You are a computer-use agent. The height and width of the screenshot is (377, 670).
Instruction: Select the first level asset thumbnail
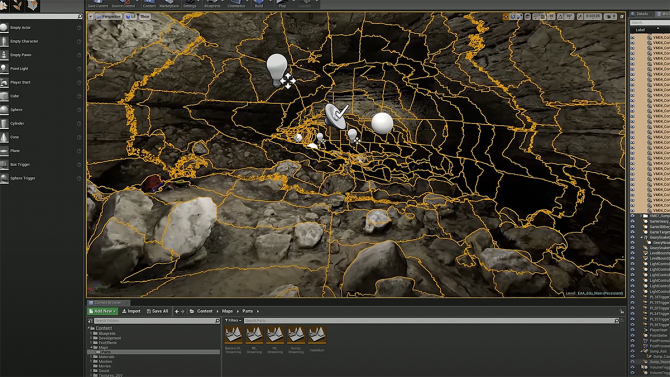pyautogui.click(x=233, y=335)
